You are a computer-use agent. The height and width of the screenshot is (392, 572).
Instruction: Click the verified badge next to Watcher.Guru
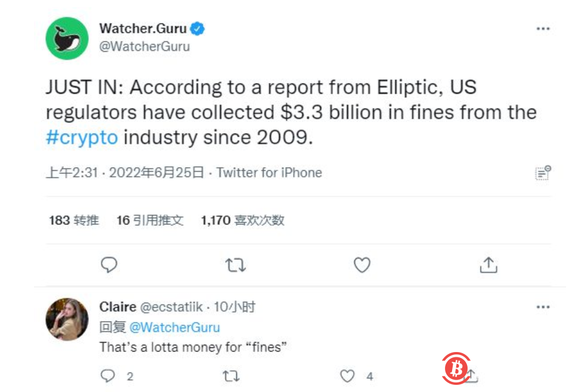click(198, 29)
